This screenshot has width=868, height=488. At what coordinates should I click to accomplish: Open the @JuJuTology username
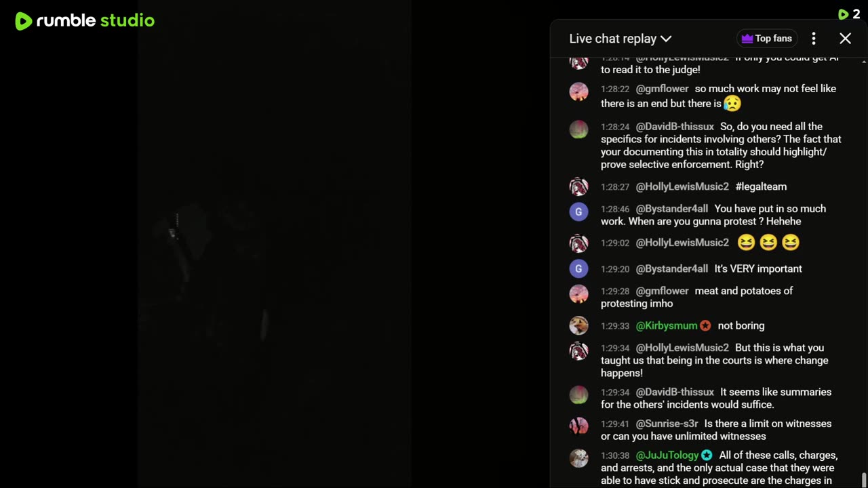pyautogui.click(x=667, y=455)
